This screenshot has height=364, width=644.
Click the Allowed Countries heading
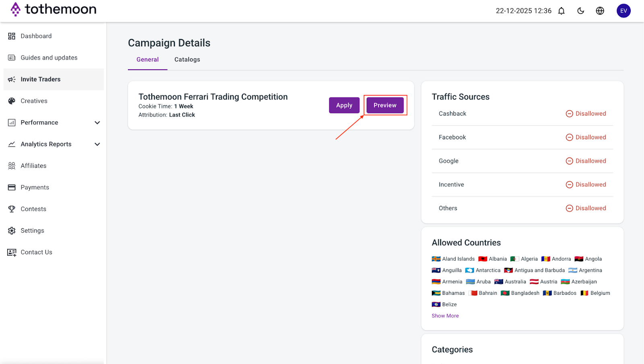coord(466,242)
